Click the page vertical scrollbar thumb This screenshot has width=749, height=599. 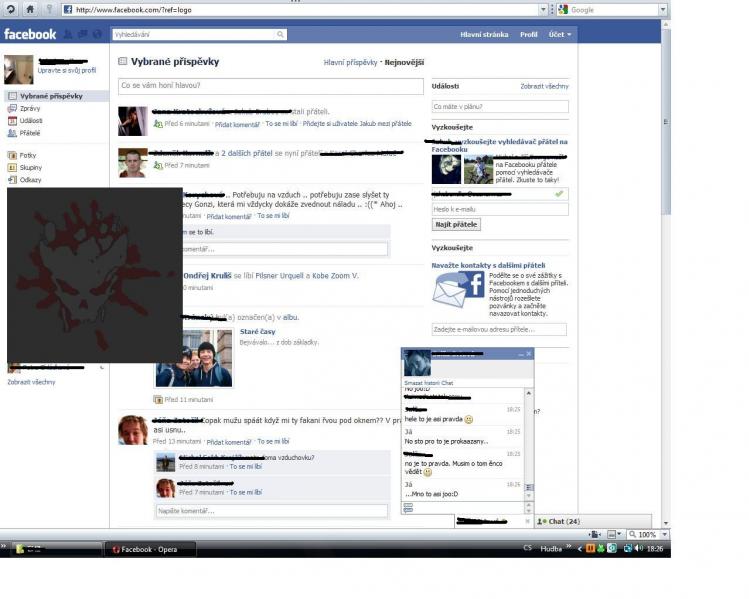click(x=666, y=122)
